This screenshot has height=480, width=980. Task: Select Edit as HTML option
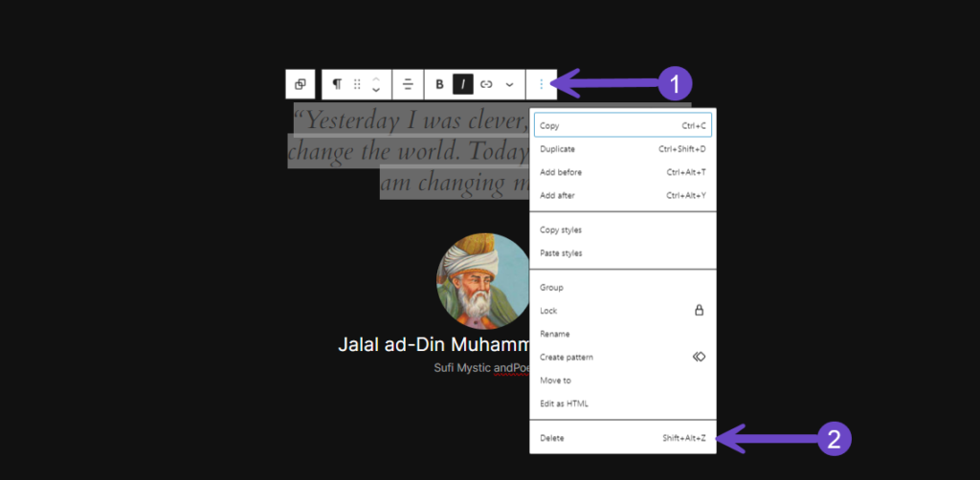point(622,404)
